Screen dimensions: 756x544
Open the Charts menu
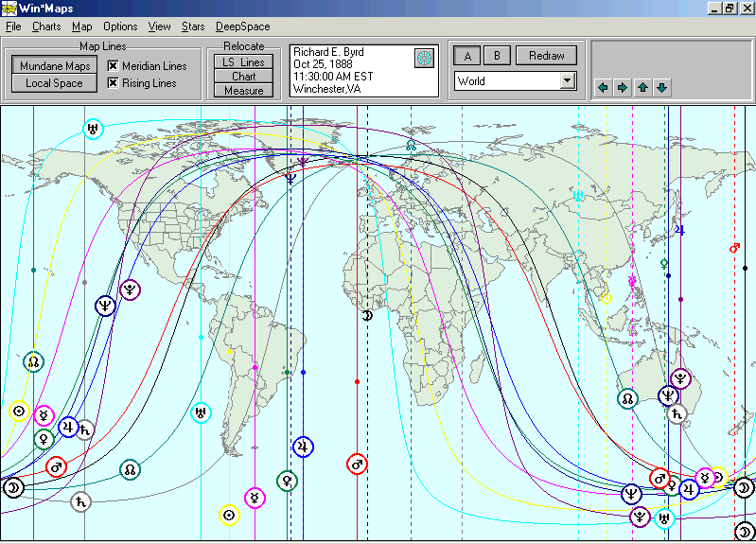(46, 26)
